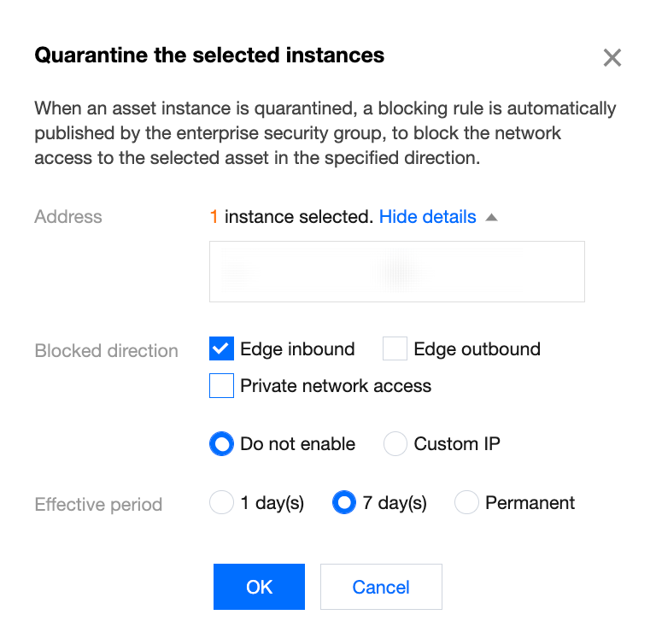Uncheck the Edge inbound checkbox
This screenshot has height=644, width=656.
221,348
